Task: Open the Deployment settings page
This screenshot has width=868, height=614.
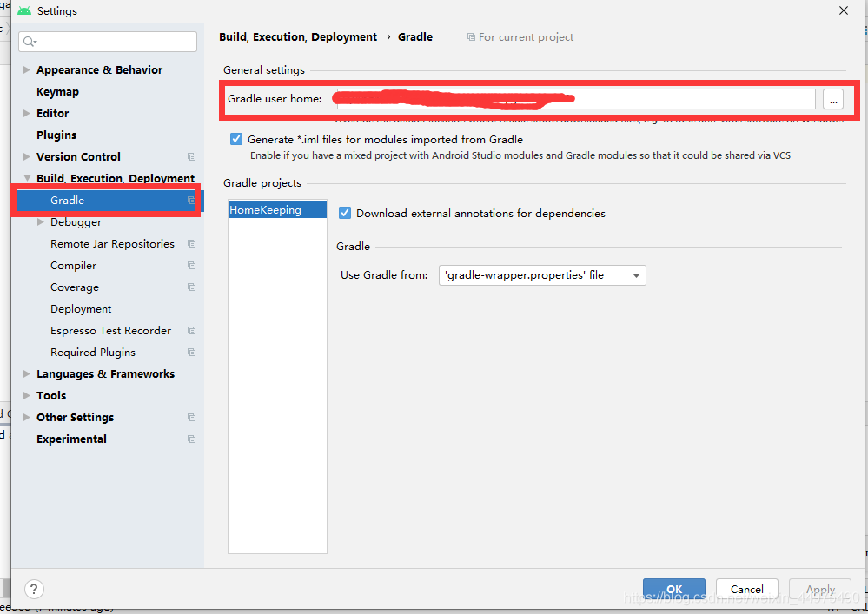Action: click(81, 308)
